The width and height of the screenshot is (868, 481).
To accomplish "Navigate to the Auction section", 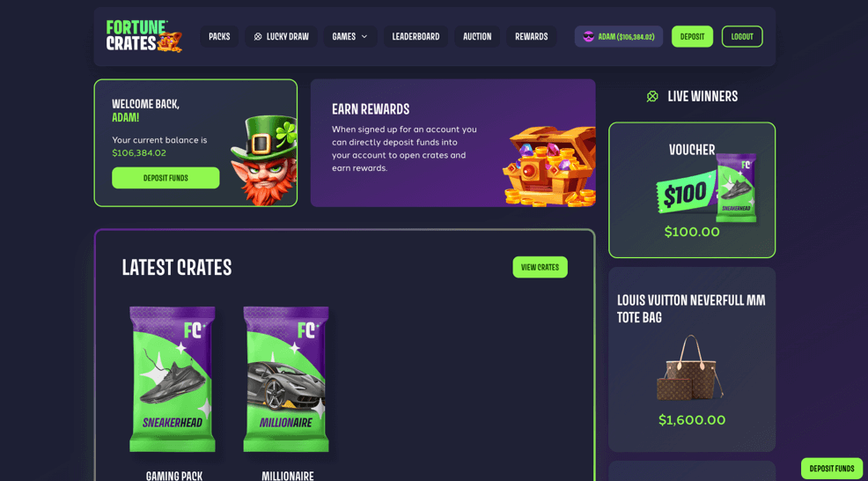I will pyautogui.click(x=477, y=37).
